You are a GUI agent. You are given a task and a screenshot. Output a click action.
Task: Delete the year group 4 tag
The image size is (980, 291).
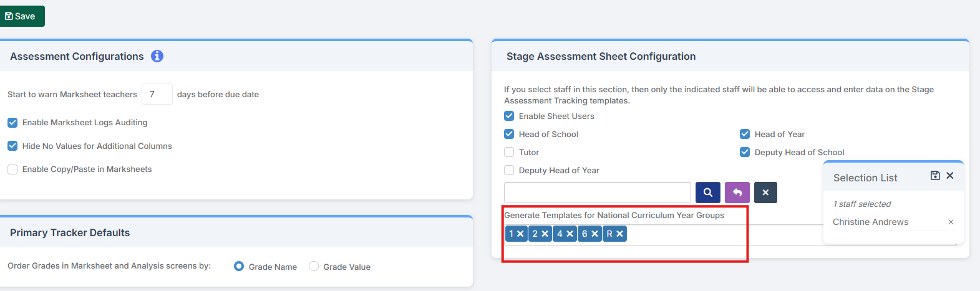click(570, 234)
